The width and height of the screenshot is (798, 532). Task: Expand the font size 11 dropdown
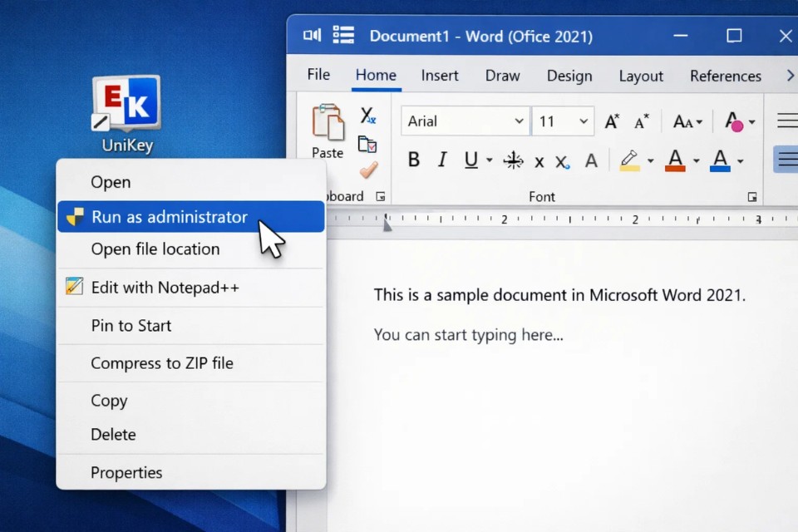point(584,121)
